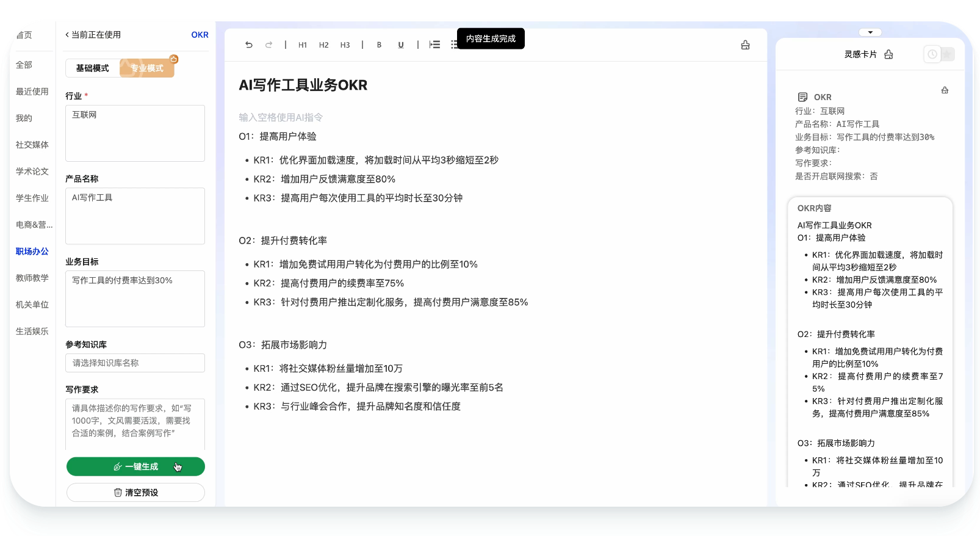
Task: Click the indented list icon in toolbar
Action: [434, 45]
